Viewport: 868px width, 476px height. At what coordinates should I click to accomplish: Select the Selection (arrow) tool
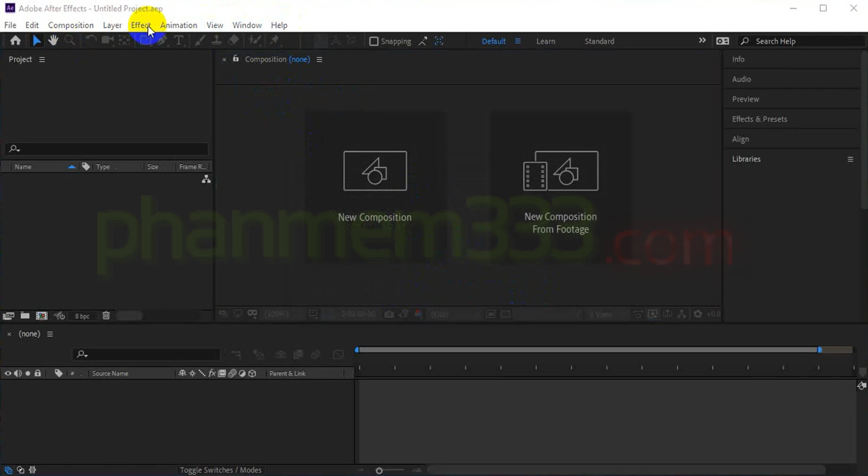pyautogui.click(x=36, y=41)
